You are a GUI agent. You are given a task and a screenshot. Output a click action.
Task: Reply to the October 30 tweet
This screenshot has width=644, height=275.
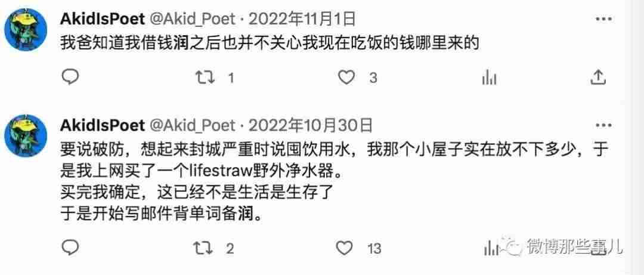tap(70, 248)
